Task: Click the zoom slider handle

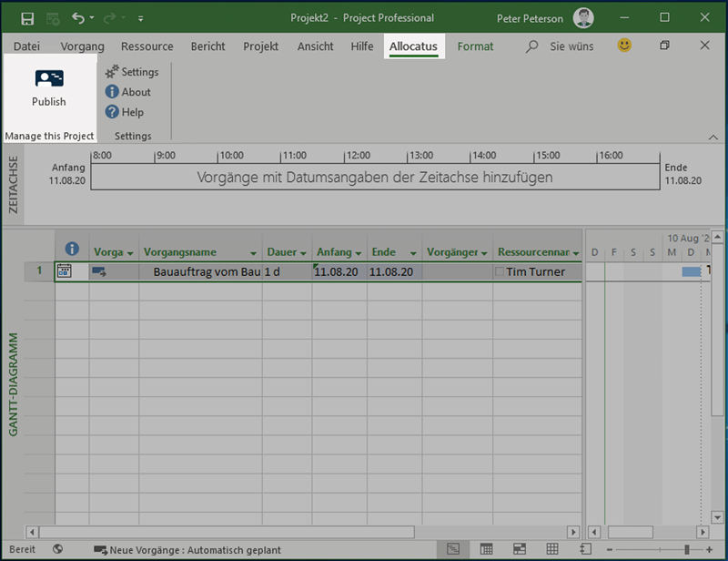Action: tap(687, 550)
